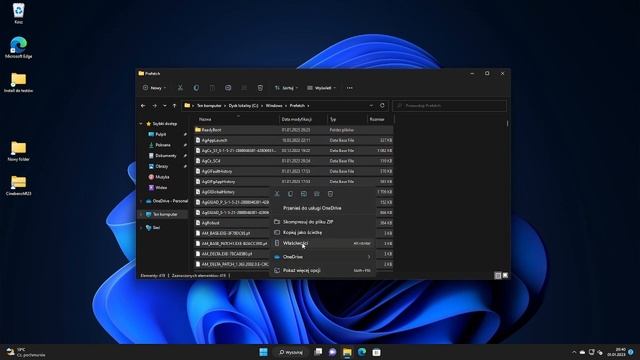Expand the Ten komputer tree node
This screenshot has width=640, height=360.
141,214
